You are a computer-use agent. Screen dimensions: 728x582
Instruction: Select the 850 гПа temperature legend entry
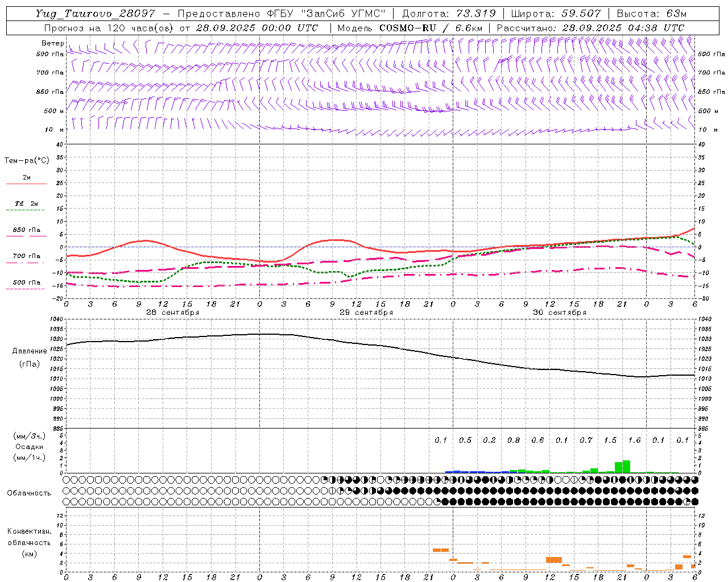[26, 230]
